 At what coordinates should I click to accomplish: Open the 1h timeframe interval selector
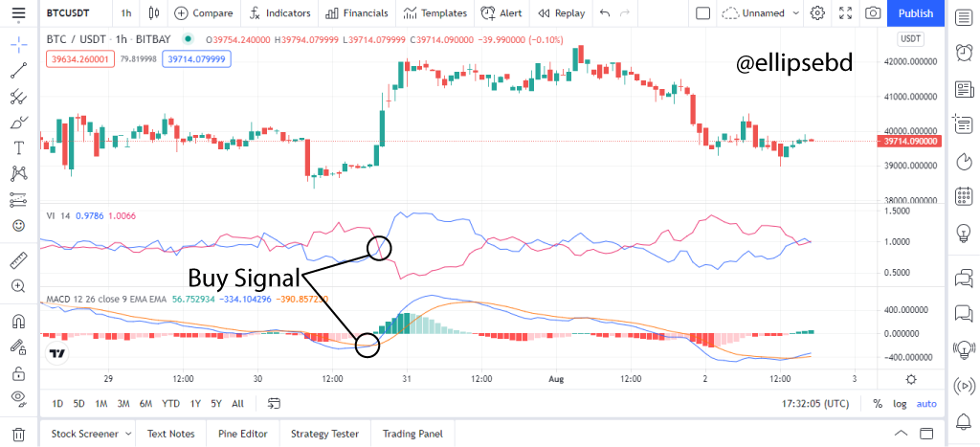126,13
